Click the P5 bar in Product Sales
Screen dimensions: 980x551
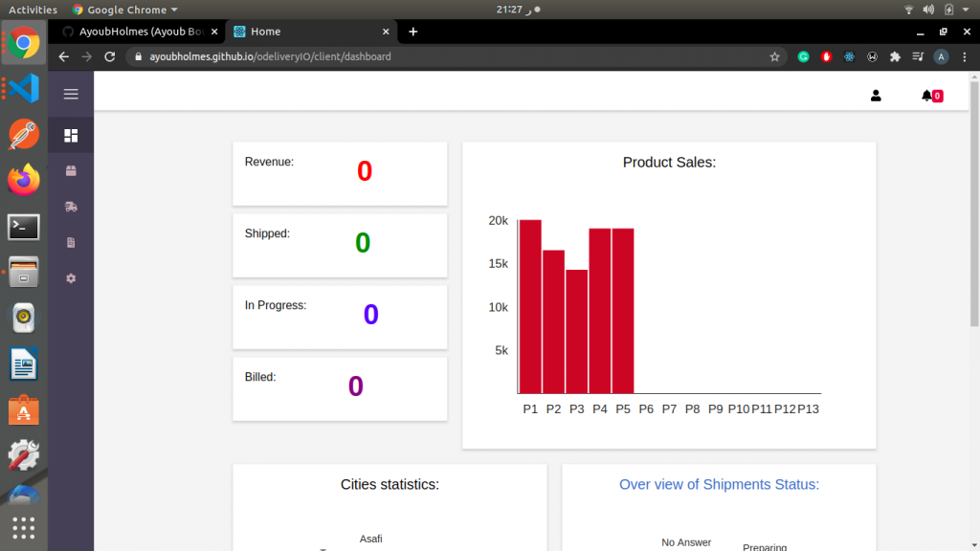(623, 311)
